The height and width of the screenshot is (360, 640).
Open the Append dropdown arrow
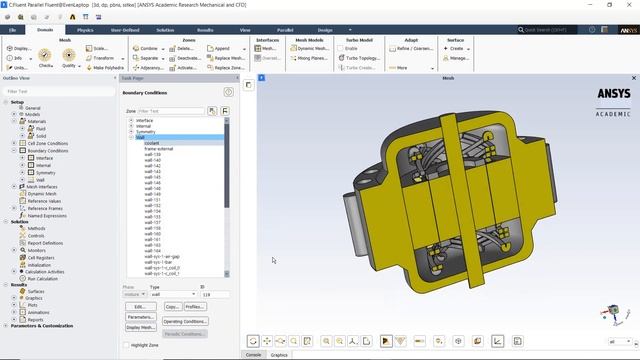click(244, 49)
